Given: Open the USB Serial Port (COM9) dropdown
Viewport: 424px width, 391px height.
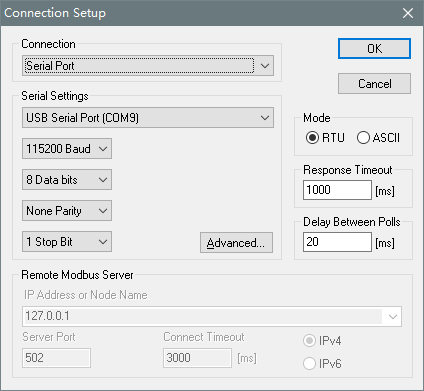Looking at the screenshot, I should point(148,118).
